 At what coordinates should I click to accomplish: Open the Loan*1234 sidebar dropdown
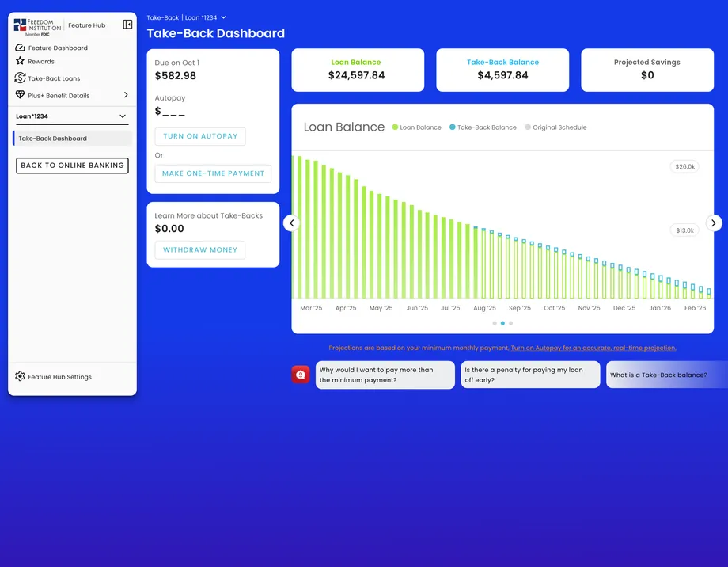[x=123, y=116]
